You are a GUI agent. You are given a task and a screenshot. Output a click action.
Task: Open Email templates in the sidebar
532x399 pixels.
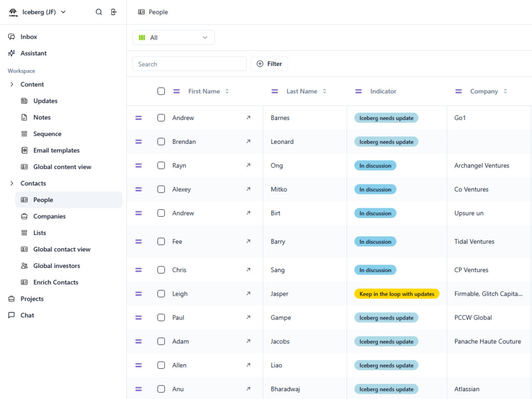(x=56, y=150)
